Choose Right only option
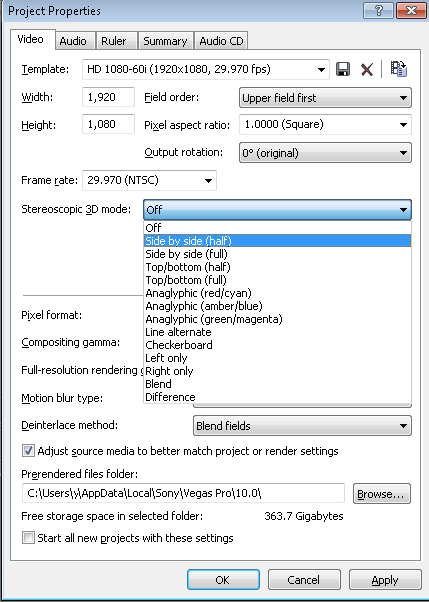This screenshot has height=602, width=429. [277, 371]
